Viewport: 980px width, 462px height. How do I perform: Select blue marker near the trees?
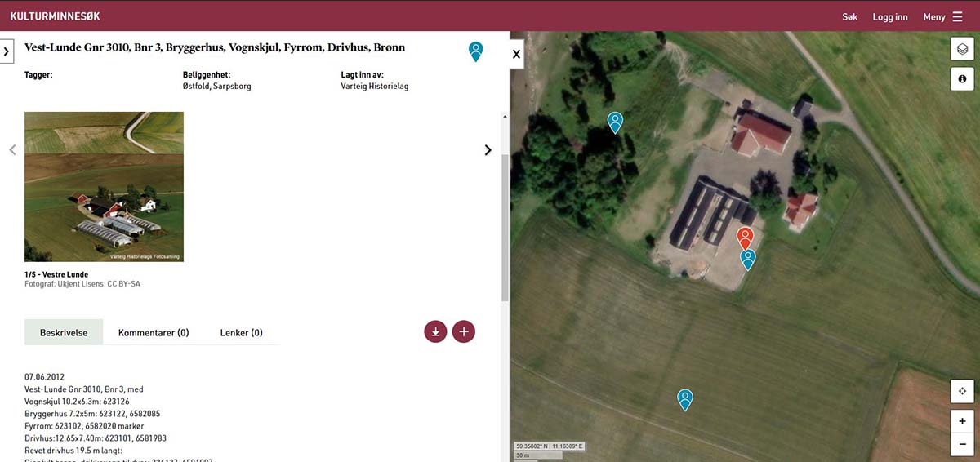click(615, 122)
